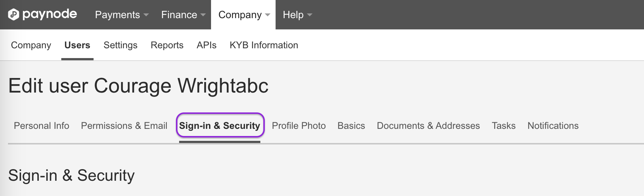Image resolution: width=644 pixels, height=196 pixels.
Task: Open the Payments dropdown menu
Action: point(122,15)
